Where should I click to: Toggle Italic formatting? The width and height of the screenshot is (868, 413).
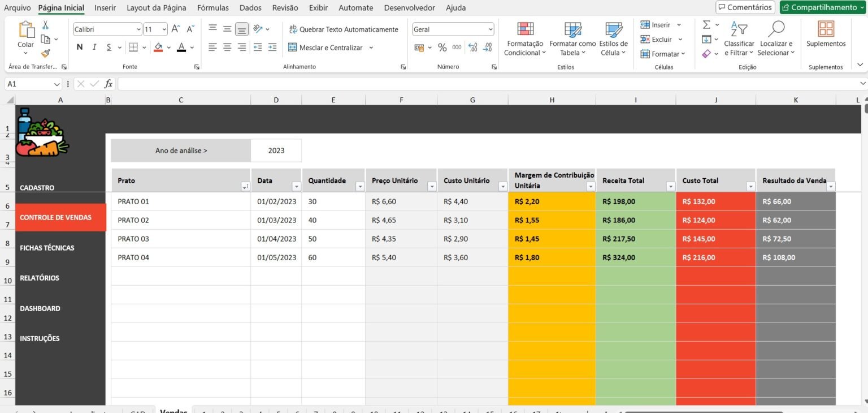point(94,48)
